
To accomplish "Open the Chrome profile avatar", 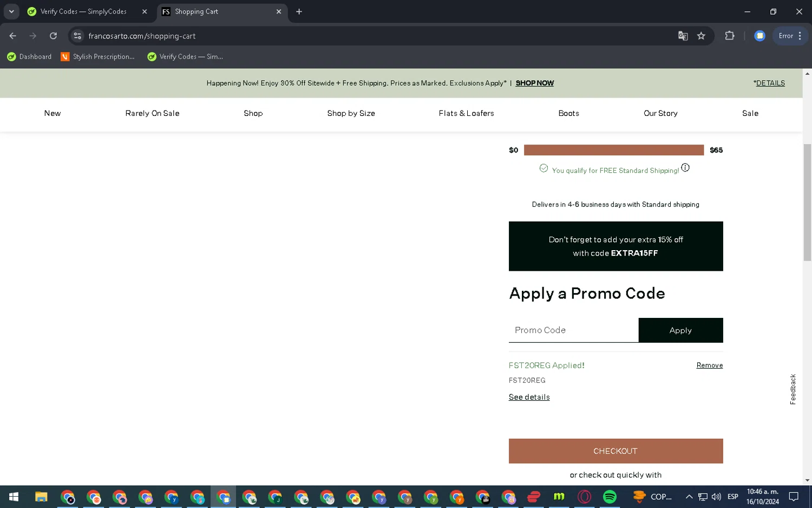I will pos(759,36).
